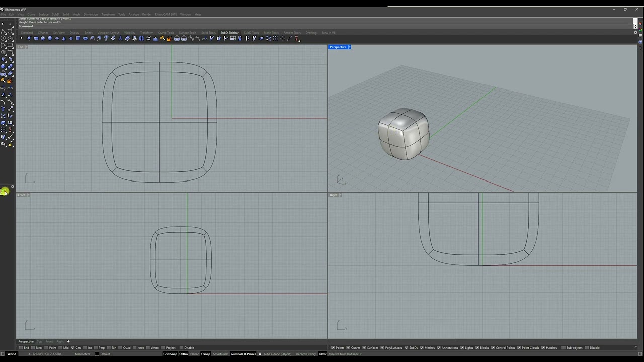This screenshot has height=362, width=644.
Task: Open the Perspective viewport dropdown arrow
Action: 349,47
